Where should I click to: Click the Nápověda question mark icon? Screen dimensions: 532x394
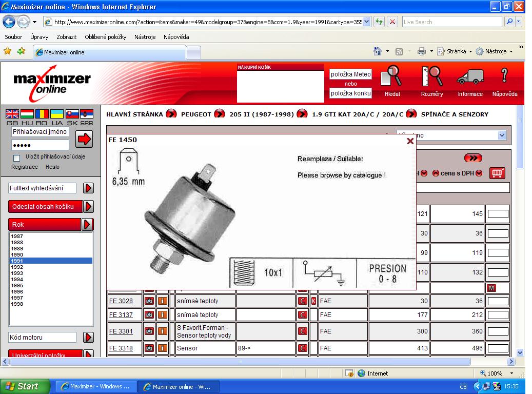click(x=504, y=78)
